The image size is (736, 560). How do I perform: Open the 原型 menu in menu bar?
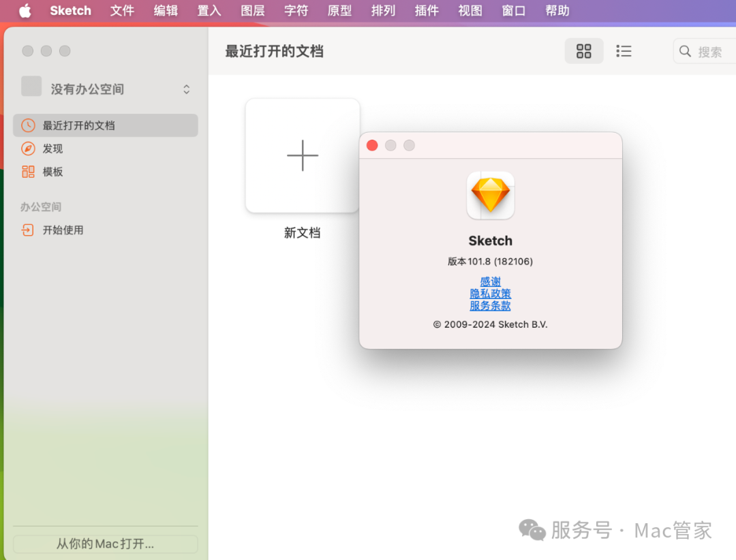click(339, 10)
